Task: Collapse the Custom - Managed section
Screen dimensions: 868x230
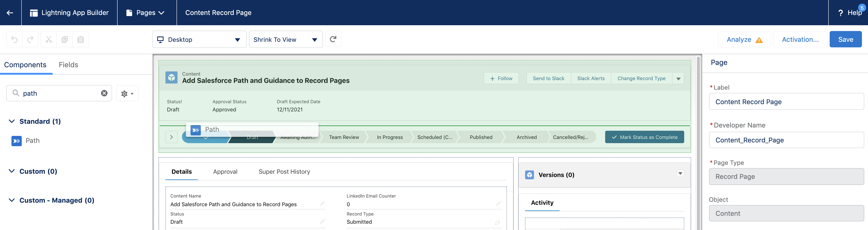Action: pyautogui.click(x=12, y=200)
